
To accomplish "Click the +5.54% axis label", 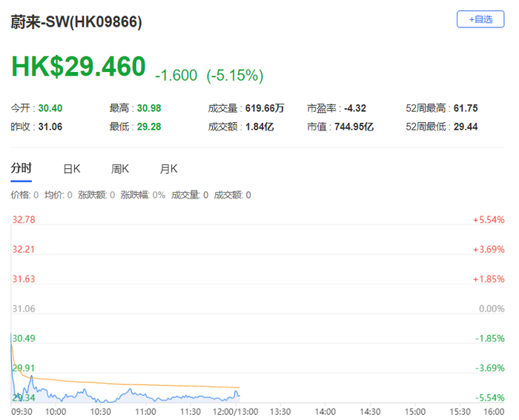I will [x=489, y=219].
